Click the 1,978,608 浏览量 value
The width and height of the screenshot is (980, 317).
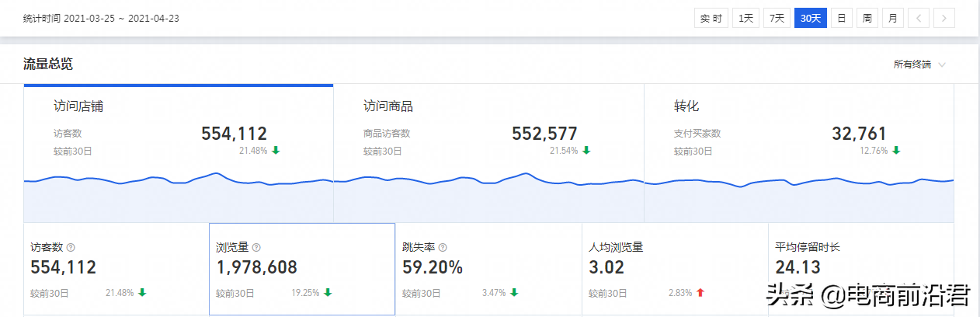[256, 268]
